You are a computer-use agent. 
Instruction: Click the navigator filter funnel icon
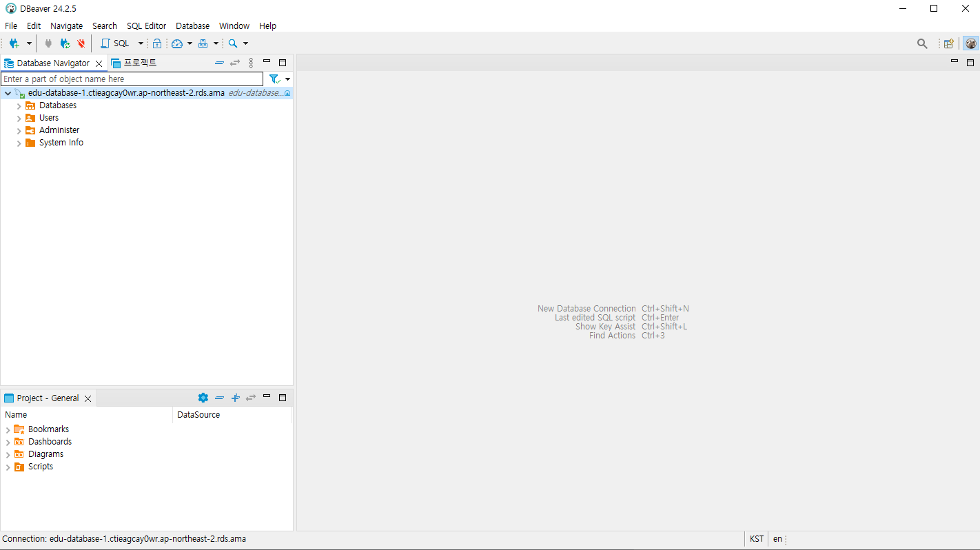click(x=274, y=79)
